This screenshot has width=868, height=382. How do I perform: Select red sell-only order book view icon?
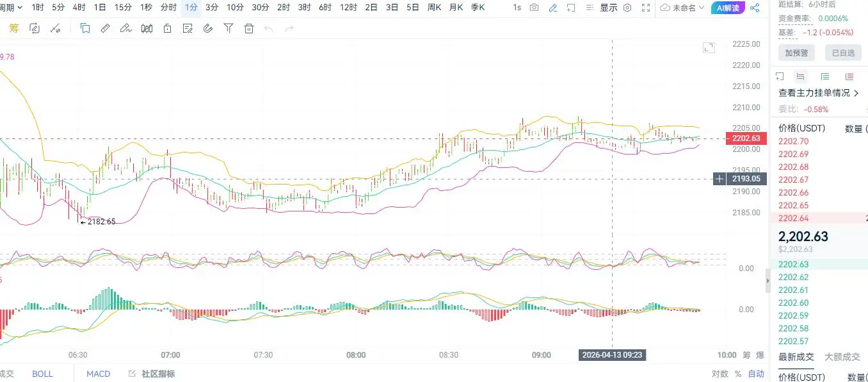[x=849, y=76]
